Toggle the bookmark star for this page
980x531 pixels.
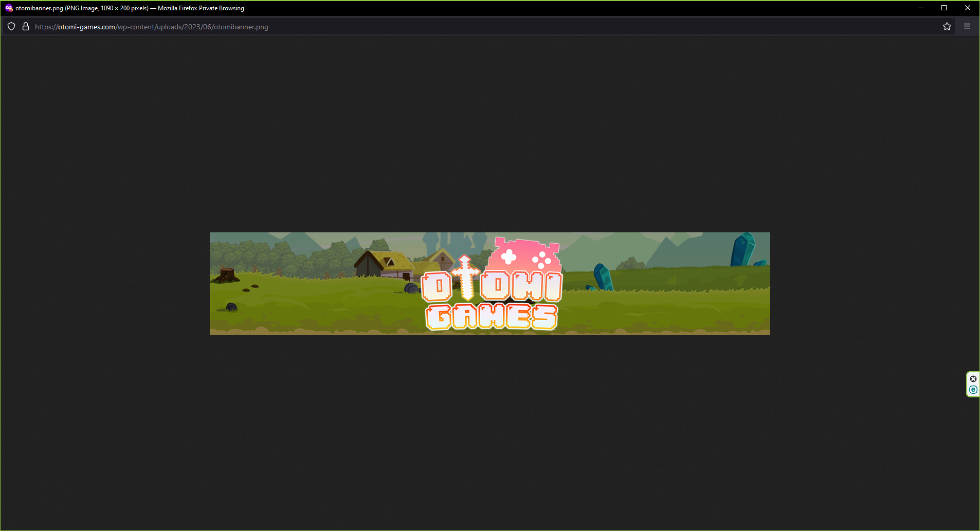pos(947,26)
